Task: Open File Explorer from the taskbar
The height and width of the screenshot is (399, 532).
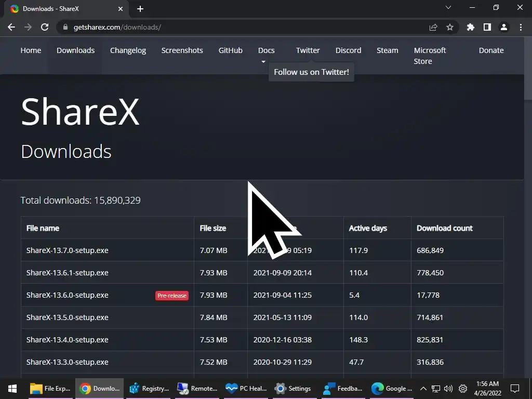Action: 50,389
